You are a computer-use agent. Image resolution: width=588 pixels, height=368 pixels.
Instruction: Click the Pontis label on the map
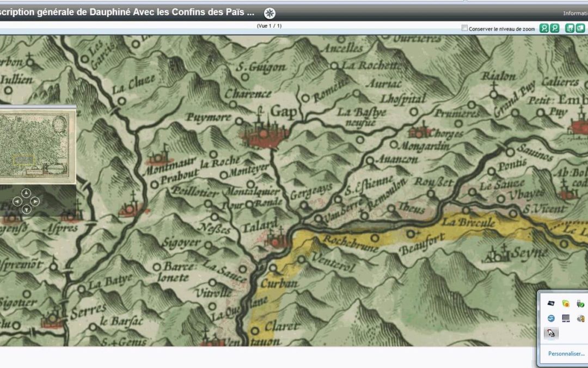pyautogui.click(x=512, y=165)
